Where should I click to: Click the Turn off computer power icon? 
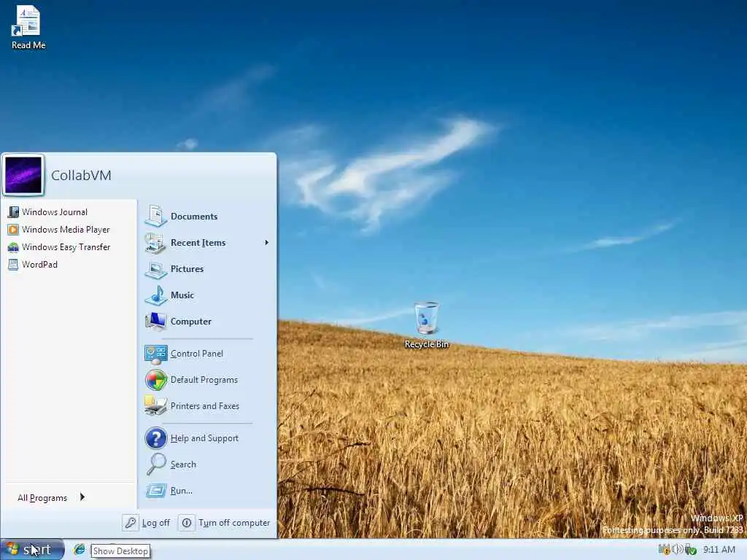[186, 523]
